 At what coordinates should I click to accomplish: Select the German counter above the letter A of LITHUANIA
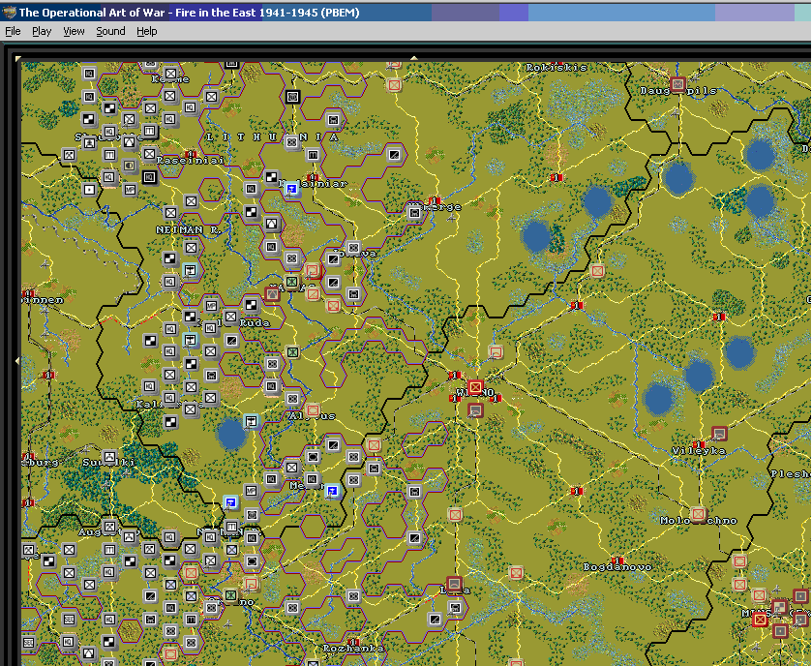(333, 120)
